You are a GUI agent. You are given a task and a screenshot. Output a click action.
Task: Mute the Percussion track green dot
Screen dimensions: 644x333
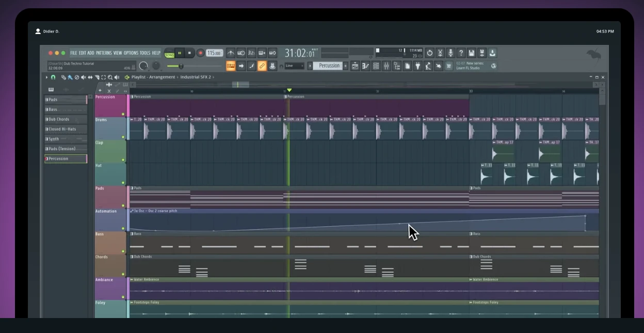click(123, 114)
